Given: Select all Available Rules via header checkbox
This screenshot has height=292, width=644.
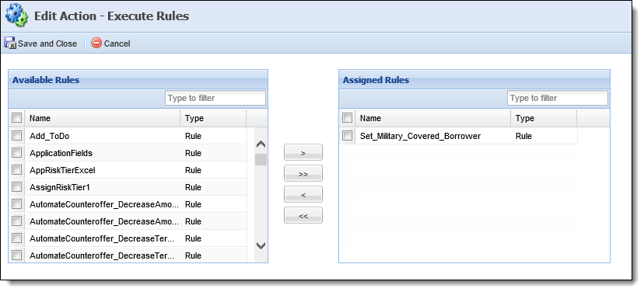Looking at the screenshot, I should click(x=16, y=118).
